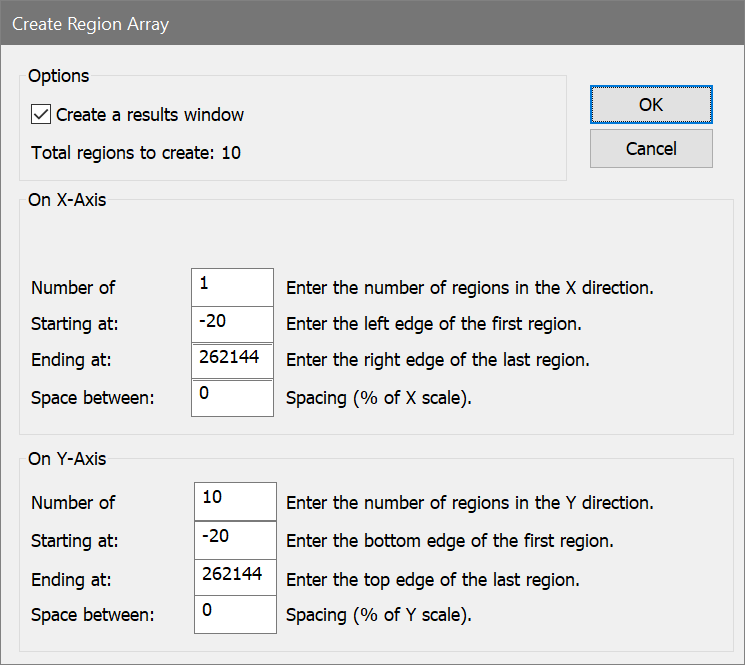745x665 pixels.
Task: Click the Y-Axis Starting at field
Action: pos(235,539)
